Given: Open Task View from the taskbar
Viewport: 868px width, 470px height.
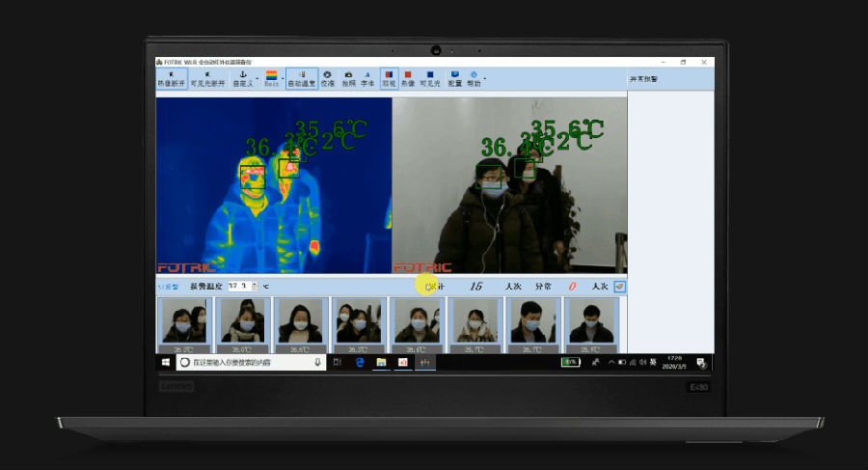Looking at the screenshot, I should [x=338, y=363].
